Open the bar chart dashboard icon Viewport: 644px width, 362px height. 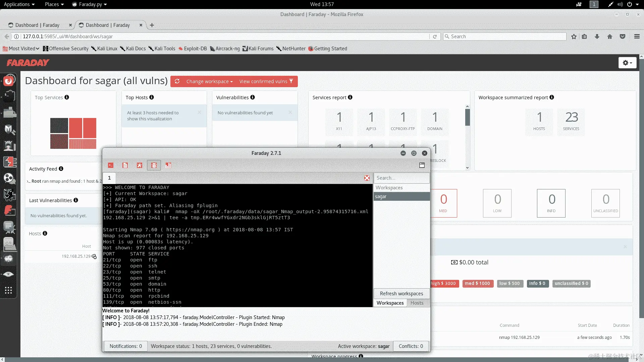point(168,165)
